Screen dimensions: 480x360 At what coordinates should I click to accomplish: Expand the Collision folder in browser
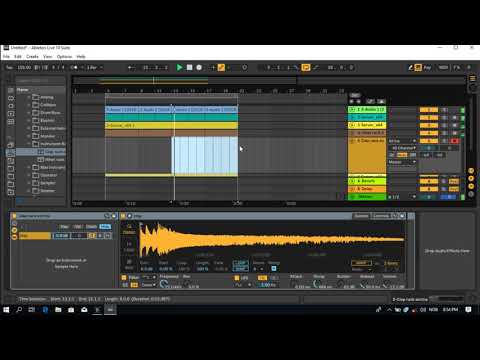(x=29, y=105)
